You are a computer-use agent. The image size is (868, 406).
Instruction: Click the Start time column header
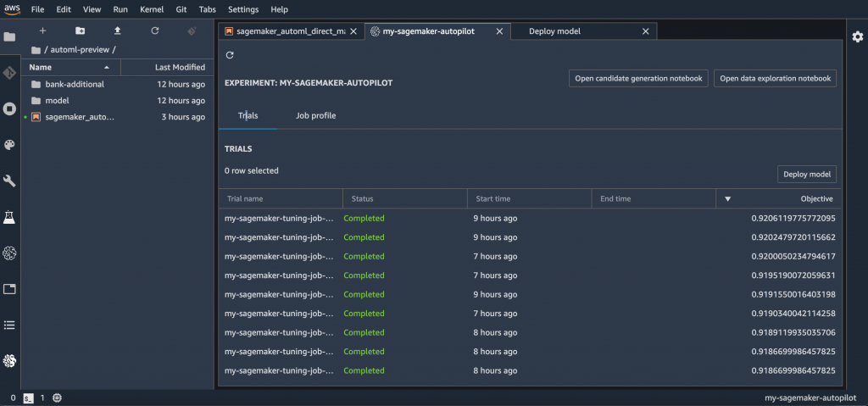pos(530,198)
